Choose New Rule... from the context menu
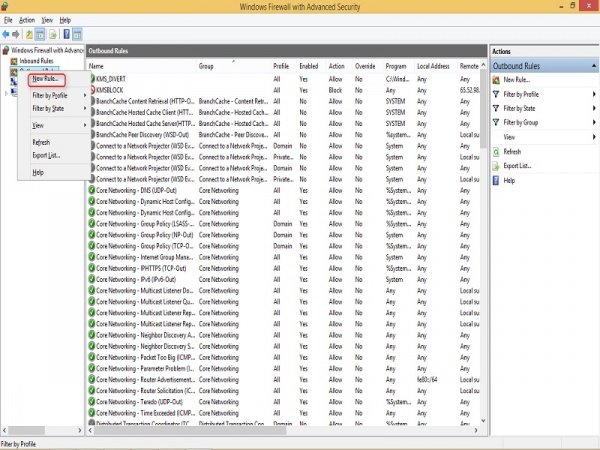The width and height of the screenshot is (600, 450). pyautogui.click(x=43, y=78)
